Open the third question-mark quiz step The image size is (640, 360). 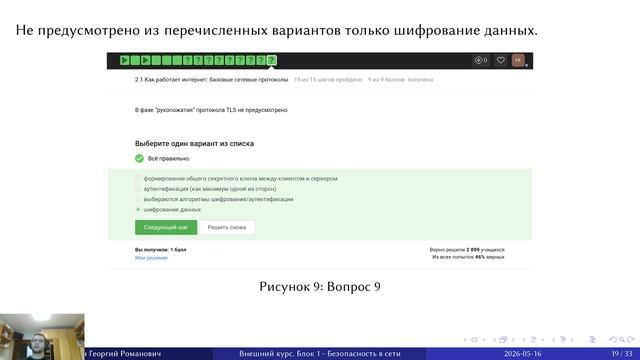(209, 60)
